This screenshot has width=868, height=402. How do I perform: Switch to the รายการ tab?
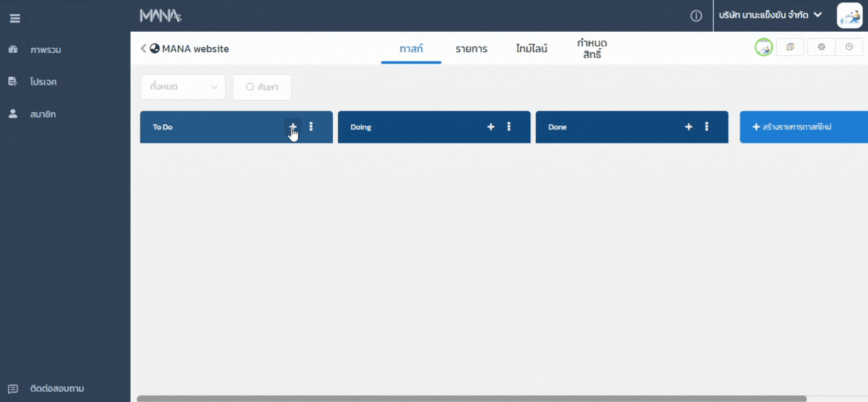click(471, 48)
